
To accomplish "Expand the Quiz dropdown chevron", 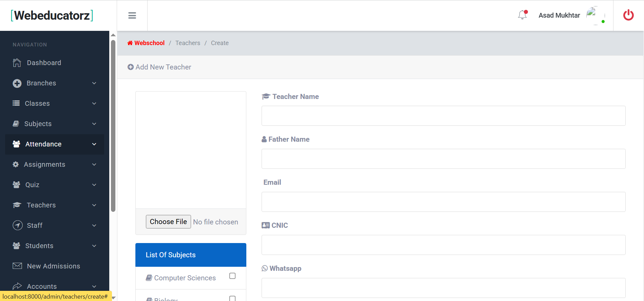I will click(94, 185).
